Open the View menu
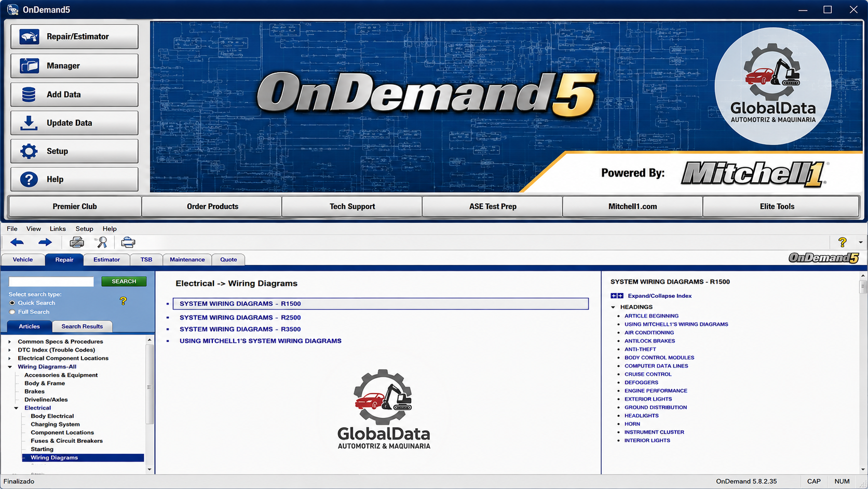Screen dimensions: 868x489 pyautogui.click(x=34, y=229)
